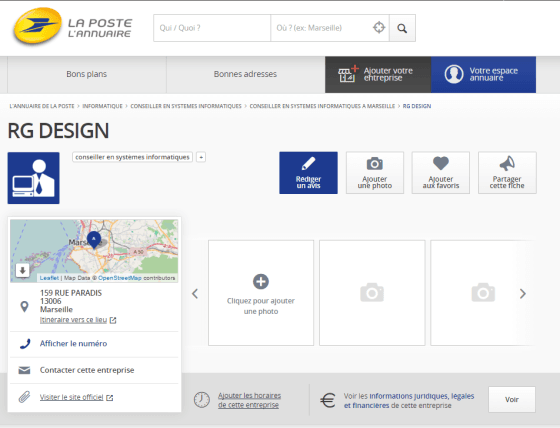Click the phone handset icon

[25, 344]
